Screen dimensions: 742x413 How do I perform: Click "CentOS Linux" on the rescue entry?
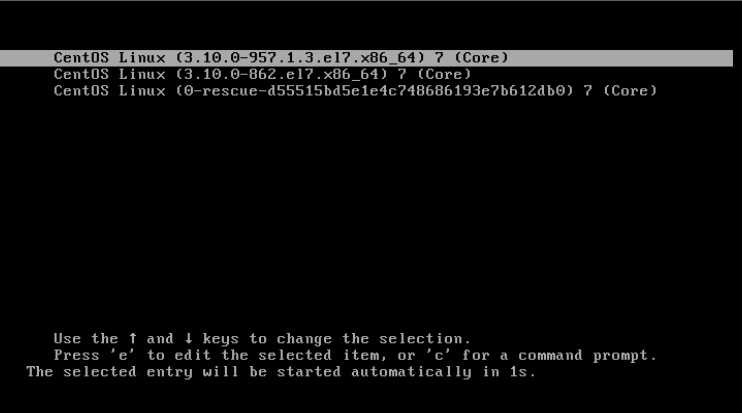(109, 91)
